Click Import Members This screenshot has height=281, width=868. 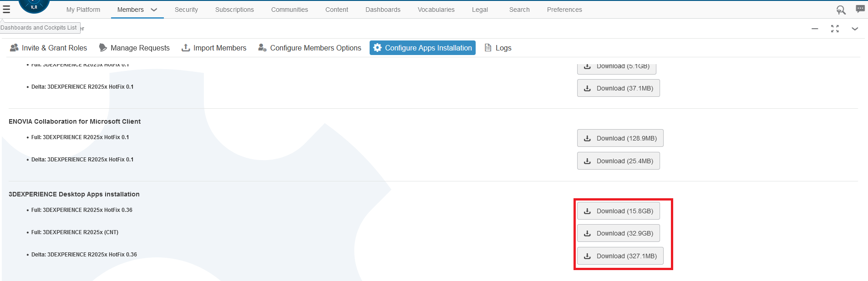(214, 48)
